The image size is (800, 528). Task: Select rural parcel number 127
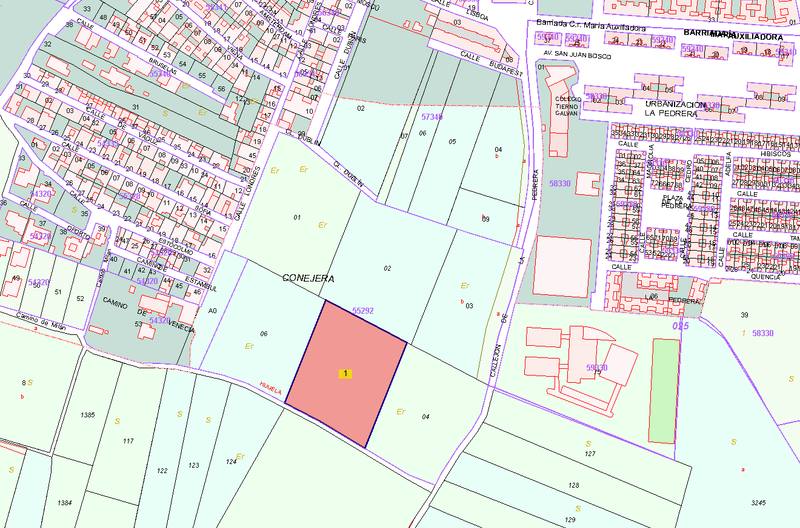tap(590, 453)
